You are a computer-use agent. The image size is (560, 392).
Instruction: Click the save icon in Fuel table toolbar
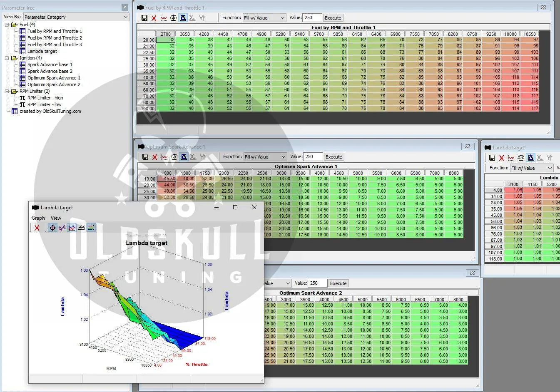click(x=144, y=18)
